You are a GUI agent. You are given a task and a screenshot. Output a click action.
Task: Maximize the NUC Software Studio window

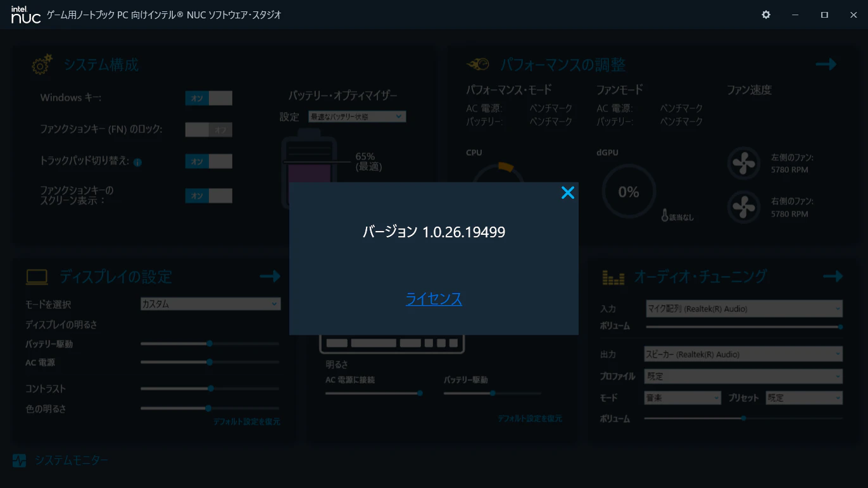coord(824,15)
